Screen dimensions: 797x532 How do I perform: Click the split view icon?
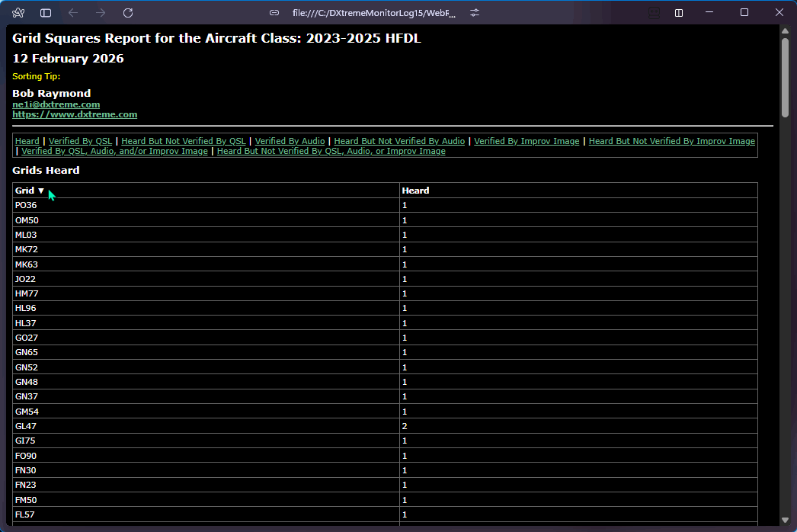pyautogui.click(x=679, y=13)
